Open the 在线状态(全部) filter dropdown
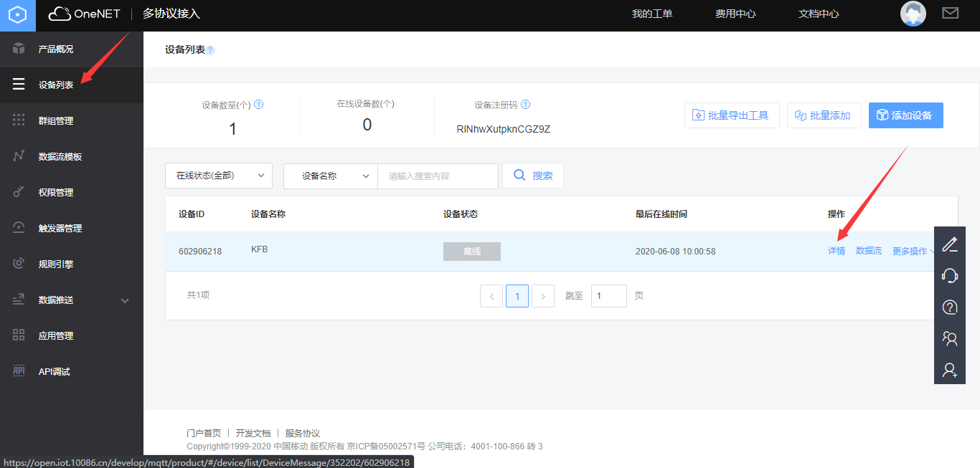 point(219,175)
